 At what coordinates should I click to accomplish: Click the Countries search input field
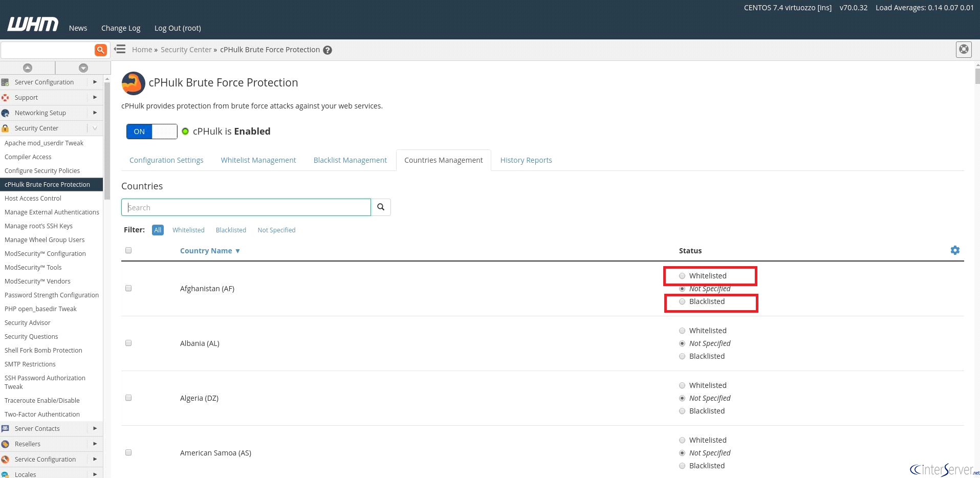[246, 207]
